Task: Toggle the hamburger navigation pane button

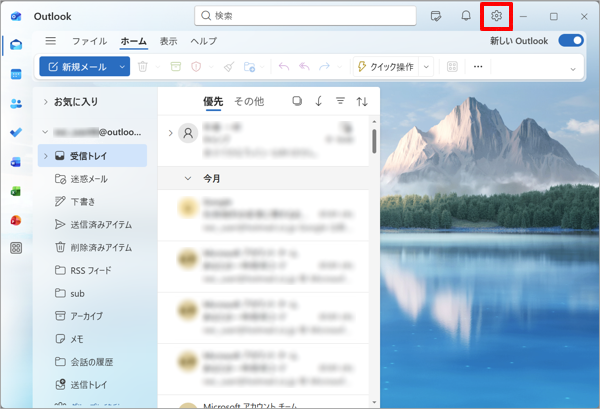Action: 51,41
